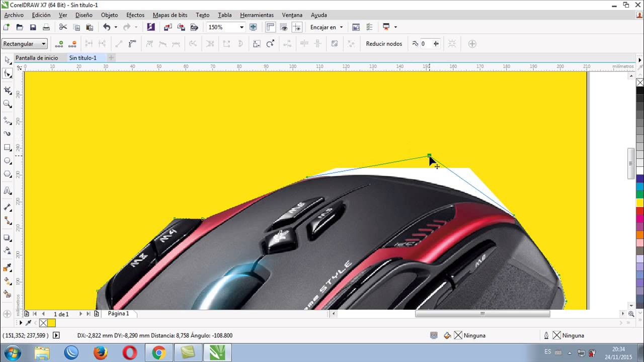
Task: Select the Rectangle tool
Action: (7, 147)
